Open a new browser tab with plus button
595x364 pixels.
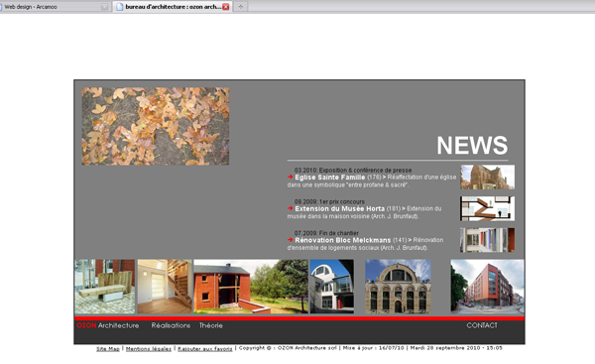click(x=241, y=7)
